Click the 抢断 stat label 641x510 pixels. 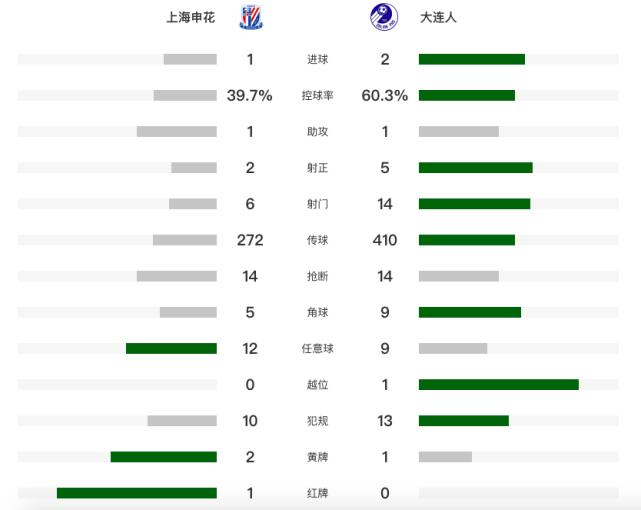pos(318,276)
